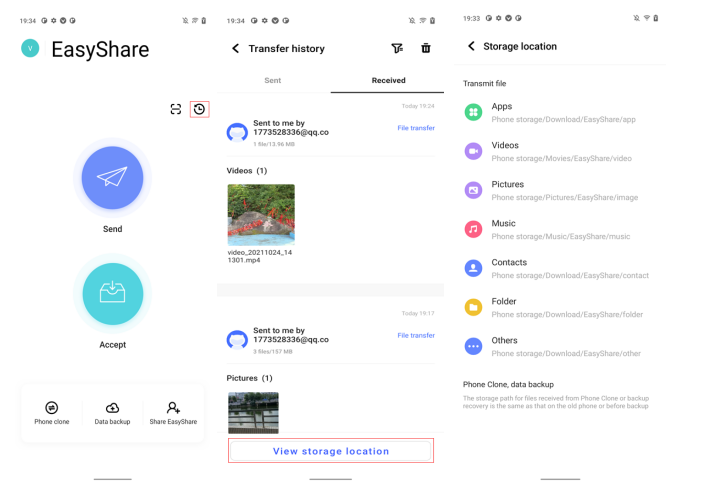The height and width of the screenshot is (499, 723).
Task: Tap the teal Accept inbox button
Action: pos(113,293)
